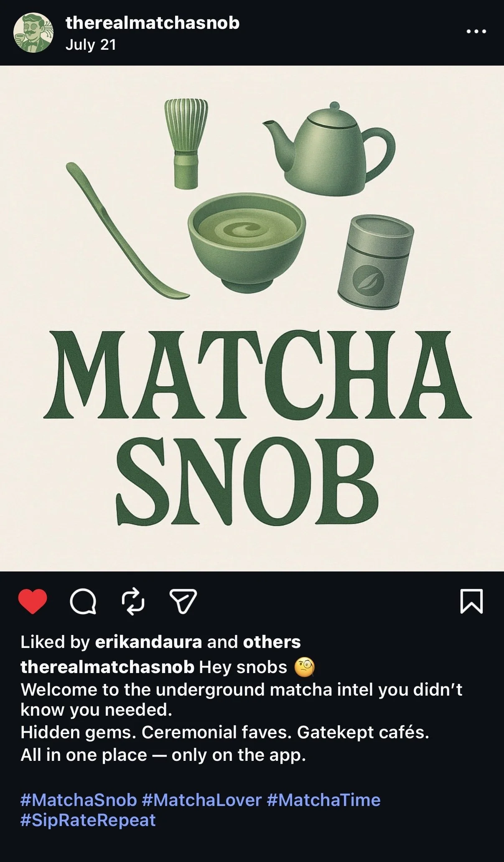504x862 pixels.
Task: Open therealmatchasnob profile avatar
Action: pos(33,33)
